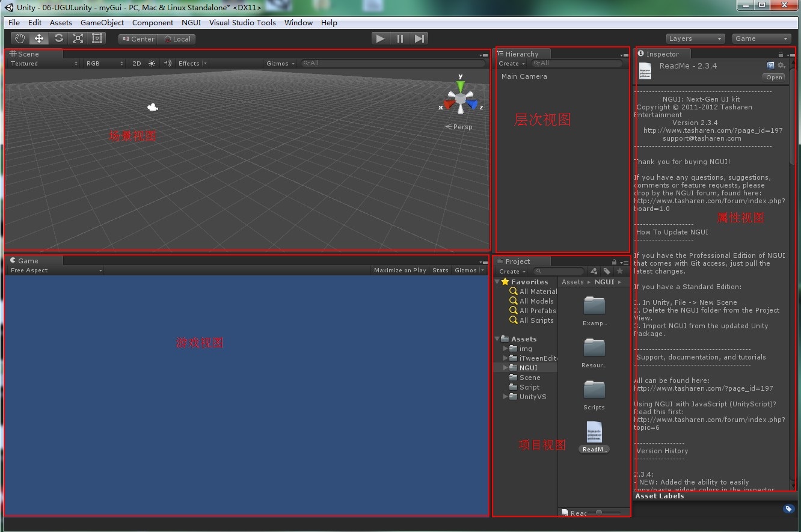Select the Move tool

[39, 38]
